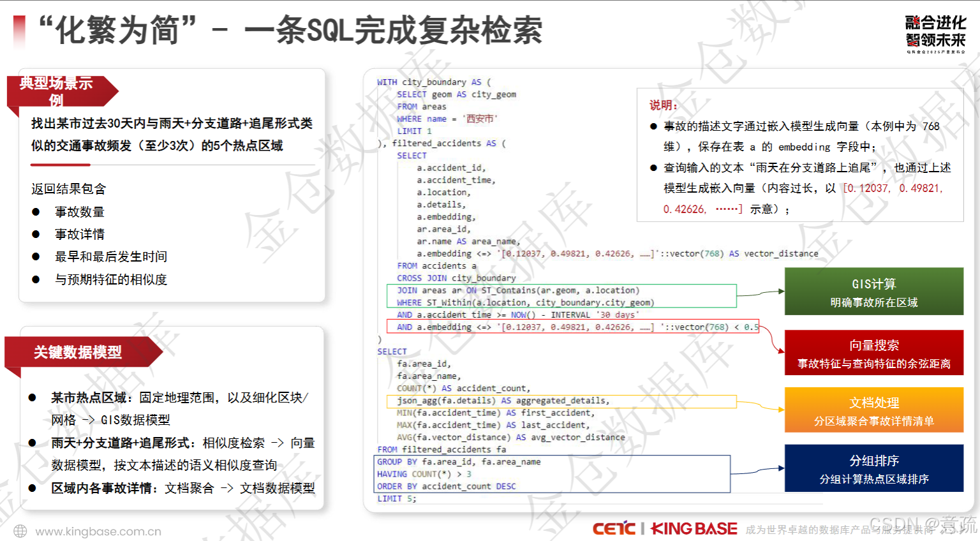Click the LIMIT 5; code line
Viewport: 980px width, 541px height.
click(397, 498)
